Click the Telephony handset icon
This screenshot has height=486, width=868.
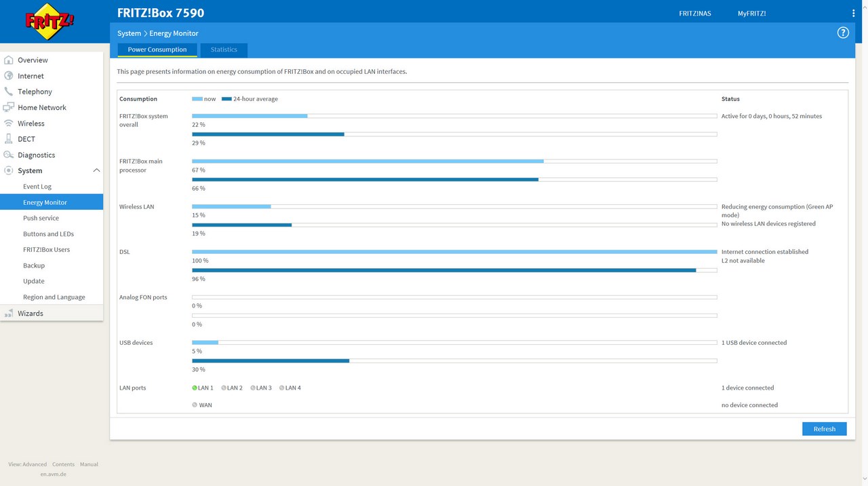(9, 91)
